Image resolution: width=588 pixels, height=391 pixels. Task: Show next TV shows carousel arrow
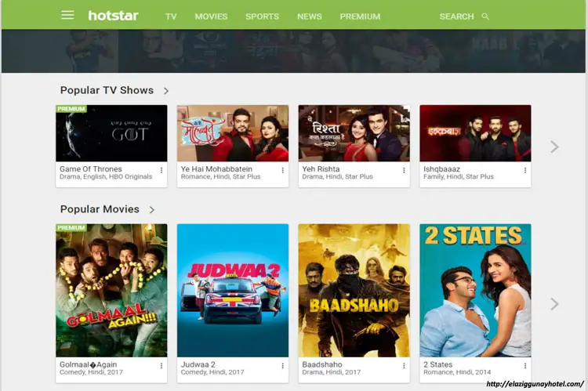554,147
